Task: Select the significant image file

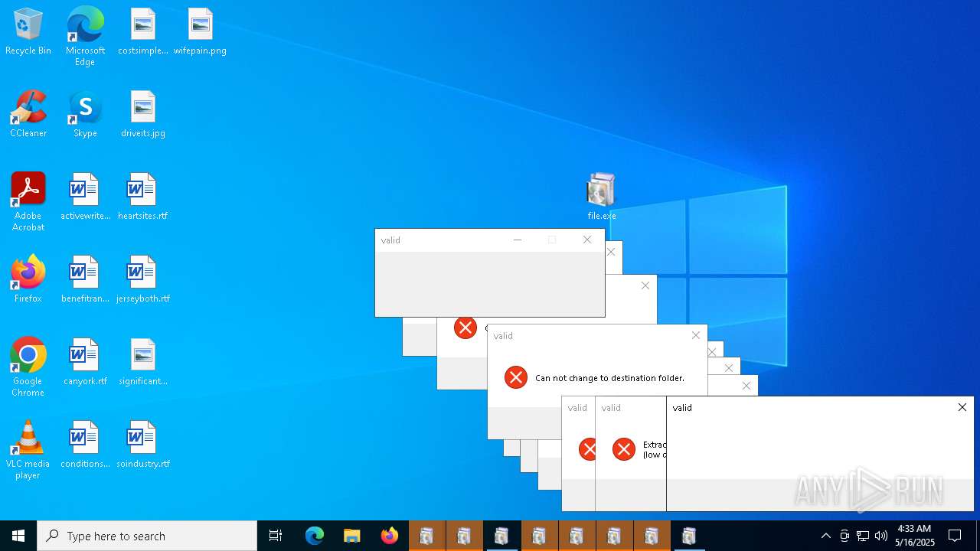Action: tap(143, 363)
